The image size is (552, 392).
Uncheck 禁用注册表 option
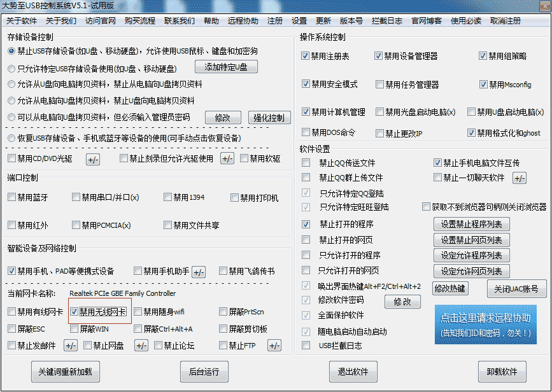click(x=306, y=57)
